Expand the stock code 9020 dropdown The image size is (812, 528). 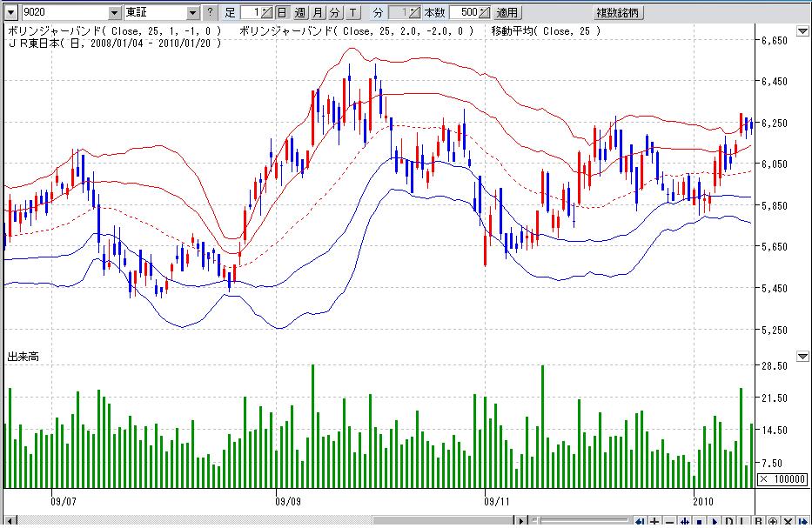tap(115, 12)
